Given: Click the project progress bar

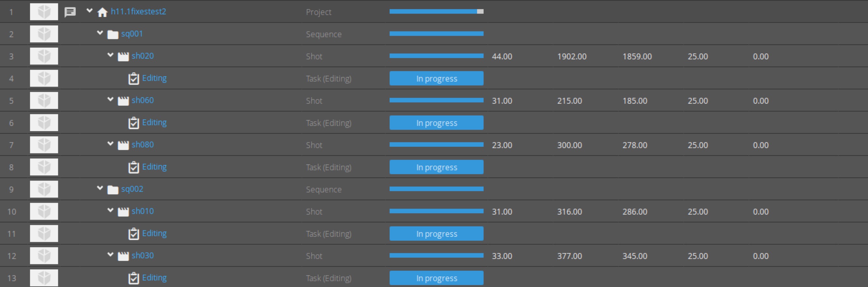Looking at the screenshot, I should pyautogui.click(x=436, y=12).
